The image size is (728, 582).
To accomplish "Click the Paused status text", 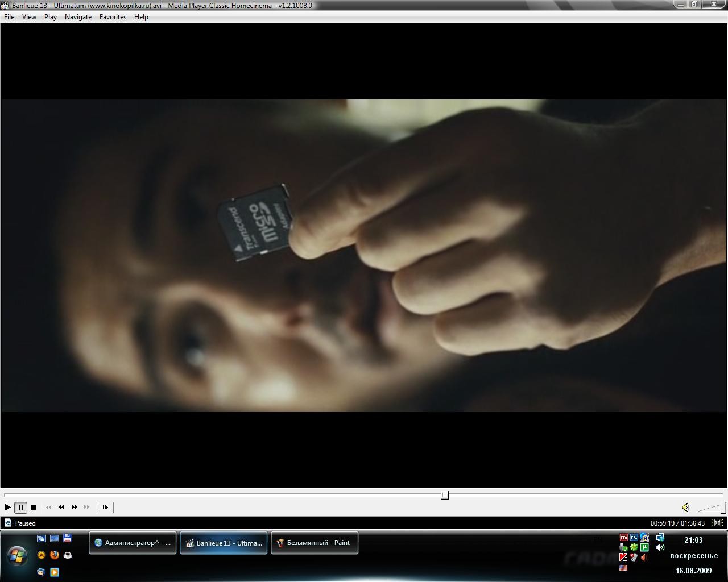I will pos(26,523).
